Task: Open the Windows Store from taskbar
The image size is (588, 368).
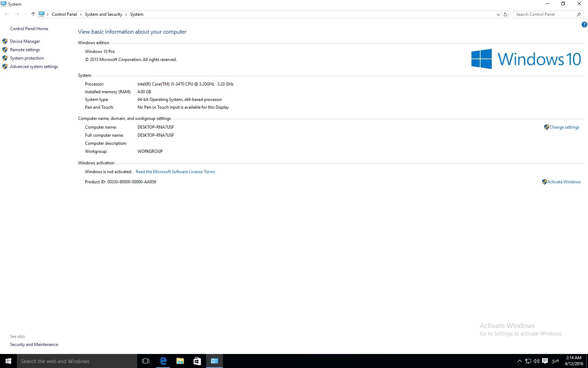Action: tap(197, 361)
